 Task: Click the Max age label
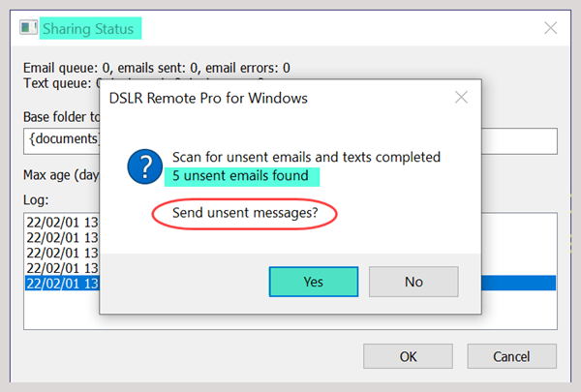pos(61,174)
